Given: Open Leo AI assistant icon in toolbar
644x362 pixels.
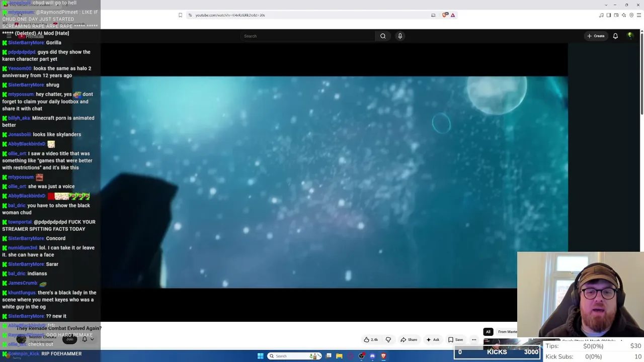Looking at the screenshot, I should [x=624, y=15].
